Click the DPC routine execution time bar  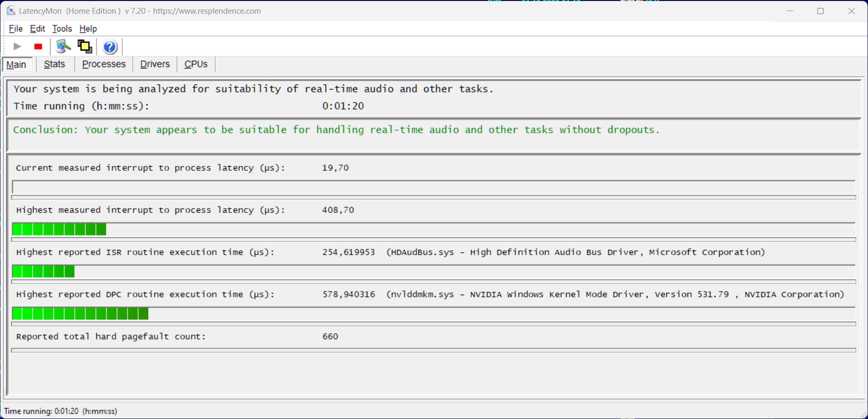coord(433,314)
